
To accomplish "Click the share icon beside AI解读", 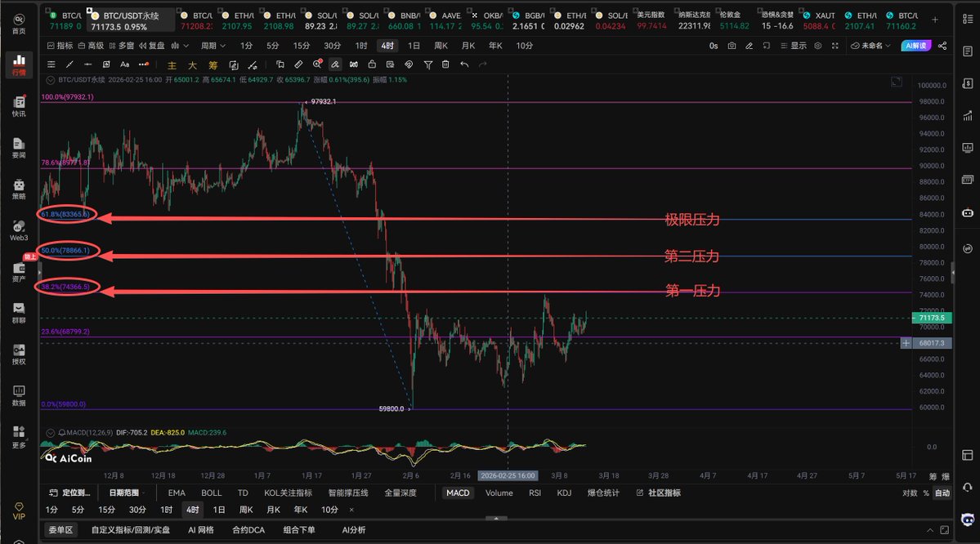I will point(941,46).
